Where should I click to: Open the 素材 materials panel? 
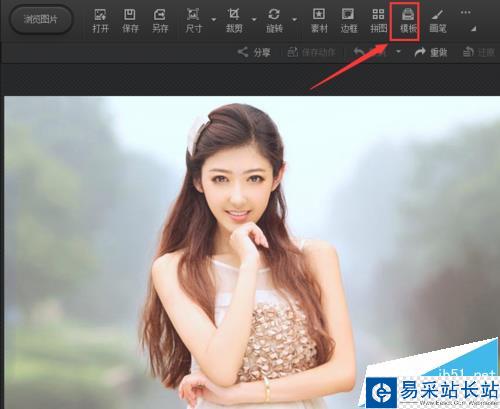click(319, 21)
